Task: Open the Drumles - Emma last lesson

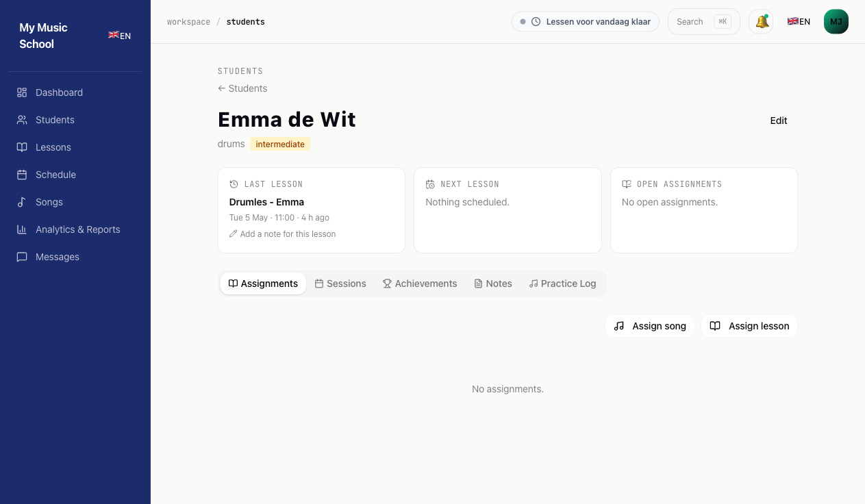Action: (266, 202)
